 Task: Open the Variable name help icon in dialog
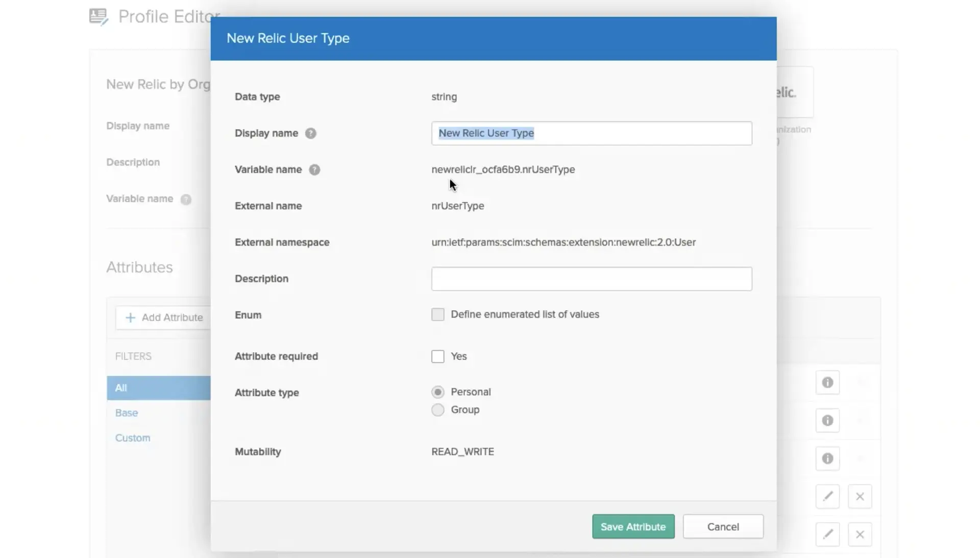point(314,169)
